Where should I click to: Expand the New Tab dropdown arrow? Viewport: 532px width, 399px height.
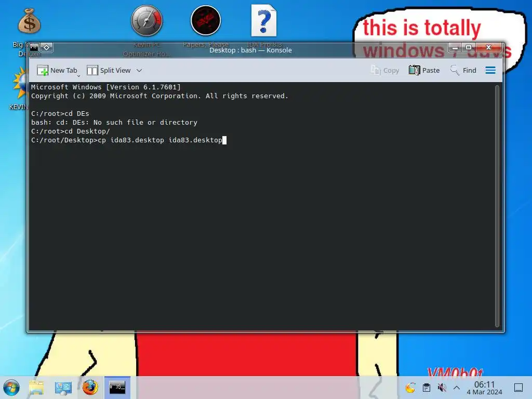click(x=78, y=76)
